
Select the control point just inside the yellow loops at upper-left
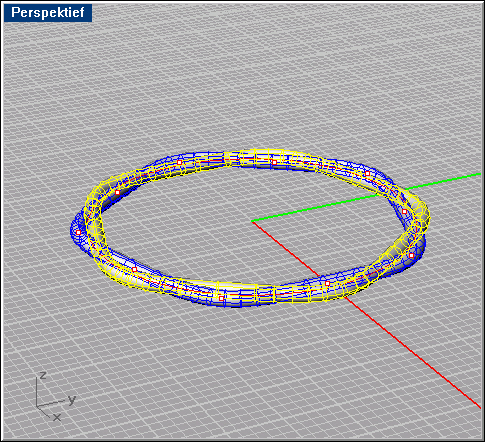click(117, 192)
